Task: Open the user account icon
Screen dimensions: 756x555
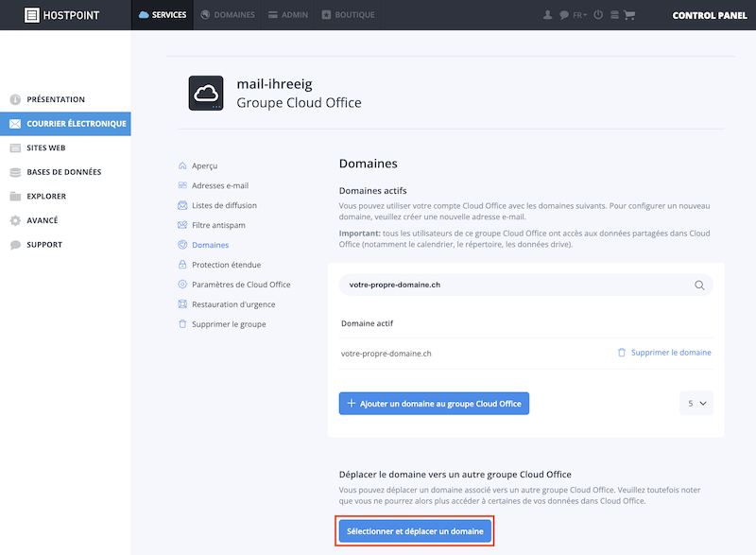Action: click(x=547, y=15)
